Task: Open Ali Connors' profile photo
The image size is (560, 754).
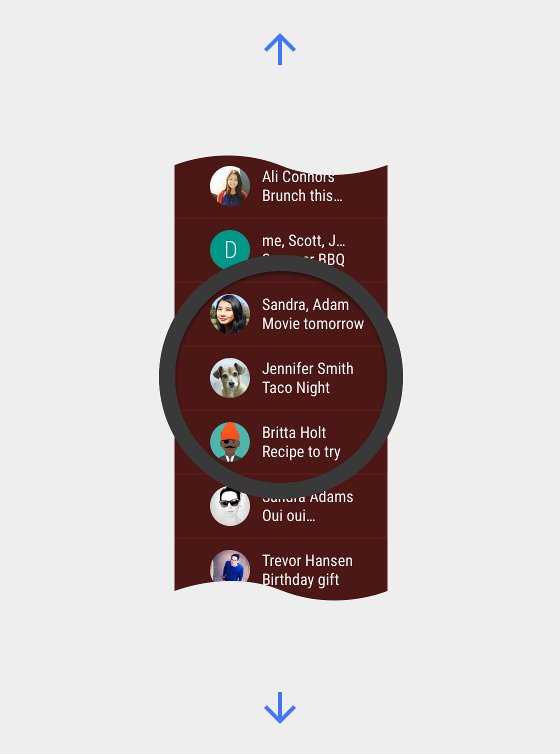Action: point(230,186)
